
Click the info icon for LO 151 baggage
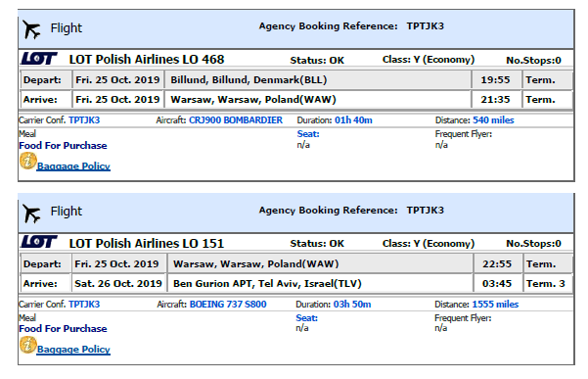click(28, 345)
